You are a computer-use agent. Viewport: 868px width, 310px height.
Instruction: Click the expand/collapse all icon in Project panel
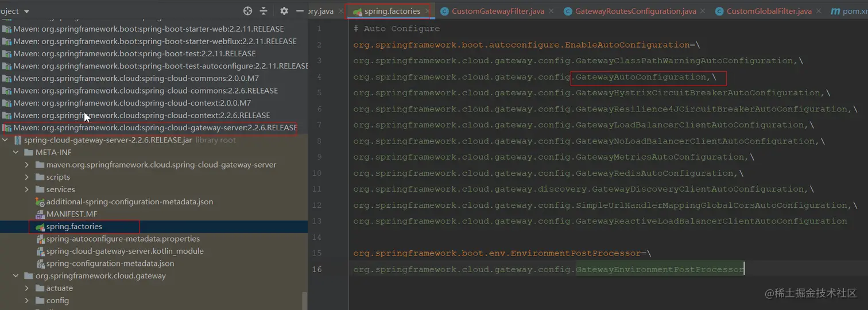coord(263,11)
